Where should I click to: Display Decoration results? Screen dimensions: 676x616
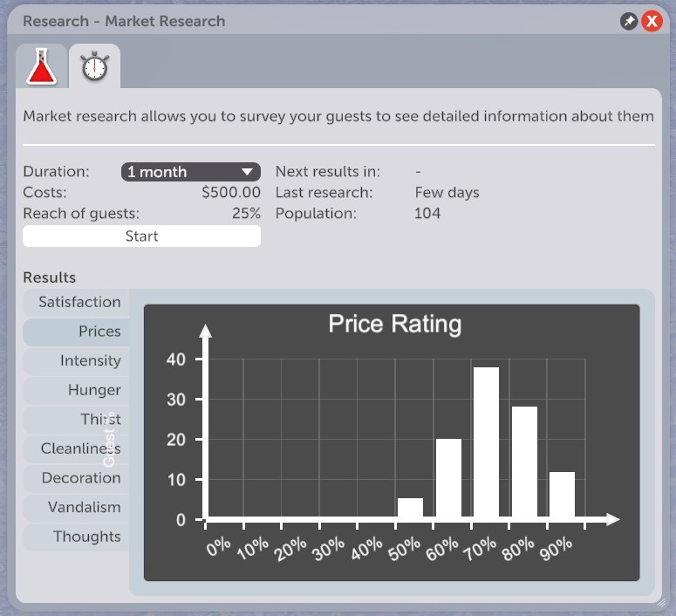[76, 478]
